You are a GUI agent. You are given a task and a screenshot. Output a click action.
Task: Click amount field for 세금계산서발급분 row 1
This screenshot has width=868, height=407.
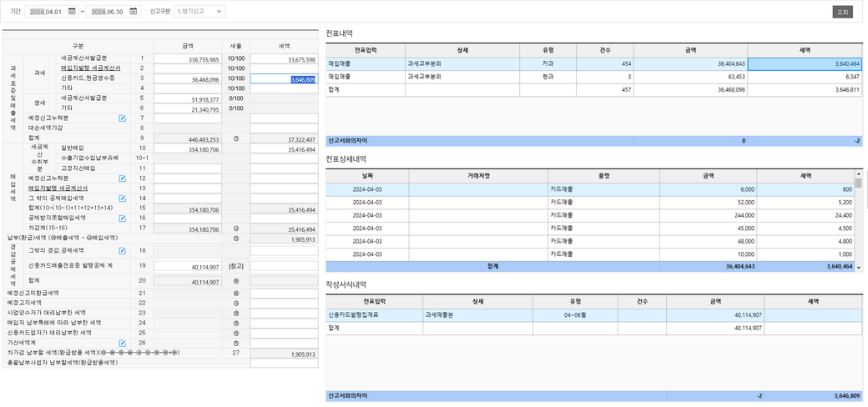coord(188,60)
